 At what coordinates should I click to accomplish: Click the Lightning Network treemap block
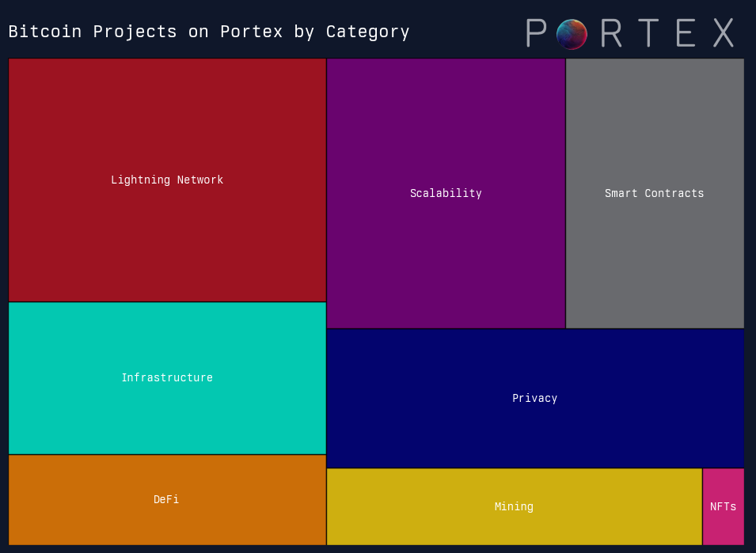click(x=167, y=180)
